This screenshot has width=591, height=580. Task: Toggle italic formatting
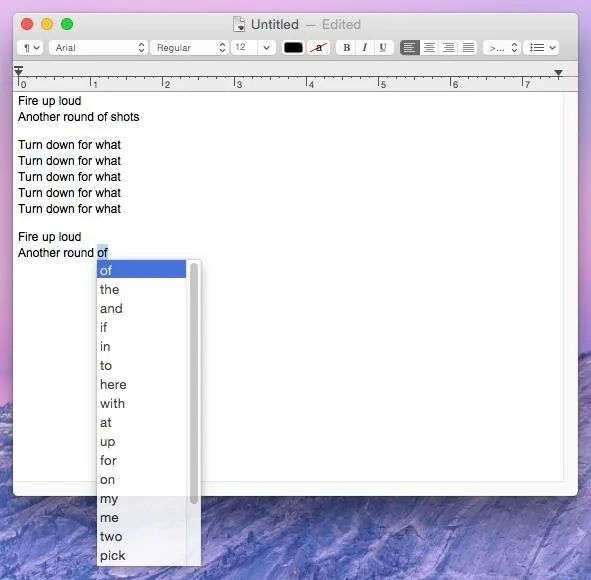[364, 48]
